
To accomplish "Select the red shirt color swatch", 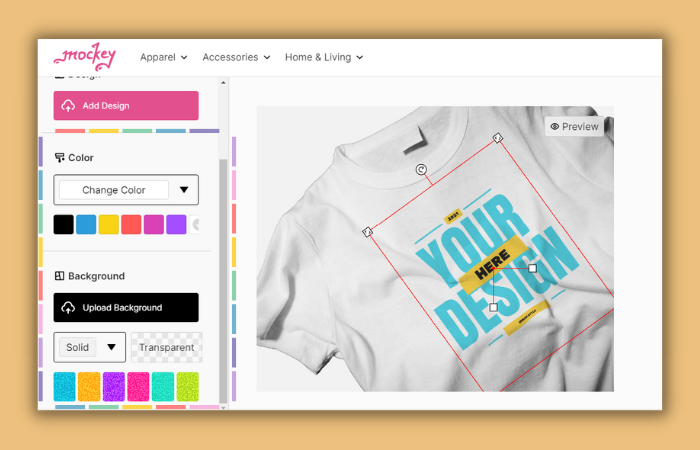I will (x=131, y=225).
